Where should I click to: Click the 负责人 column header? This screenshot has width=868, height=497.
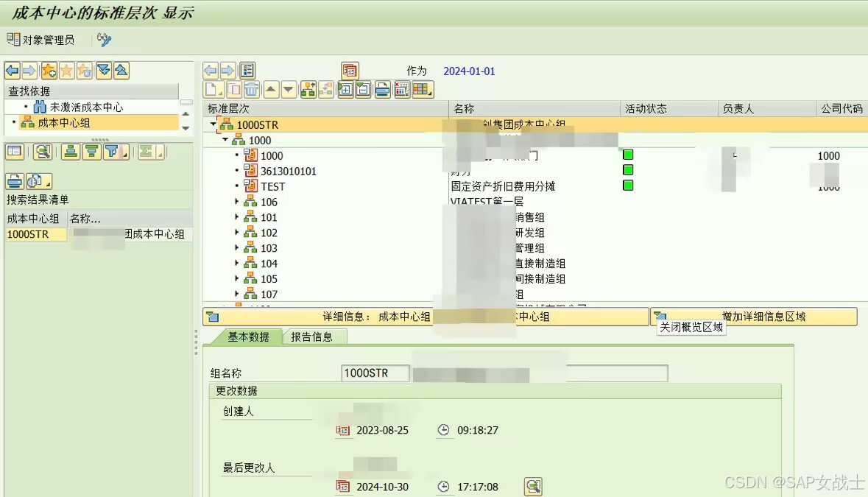click(767, 108)
